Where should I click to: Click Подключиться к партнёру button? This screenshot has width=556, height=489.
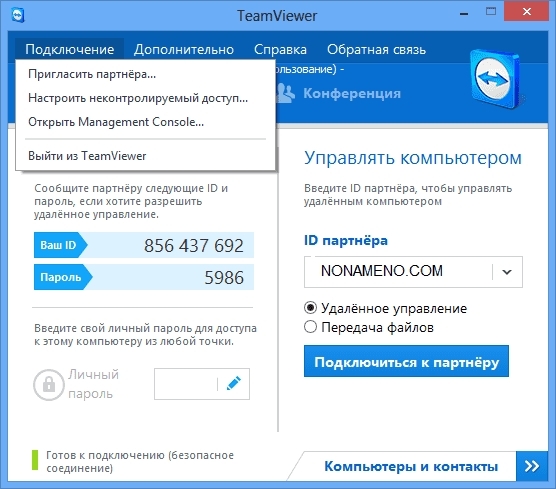(x=406, y=361)
